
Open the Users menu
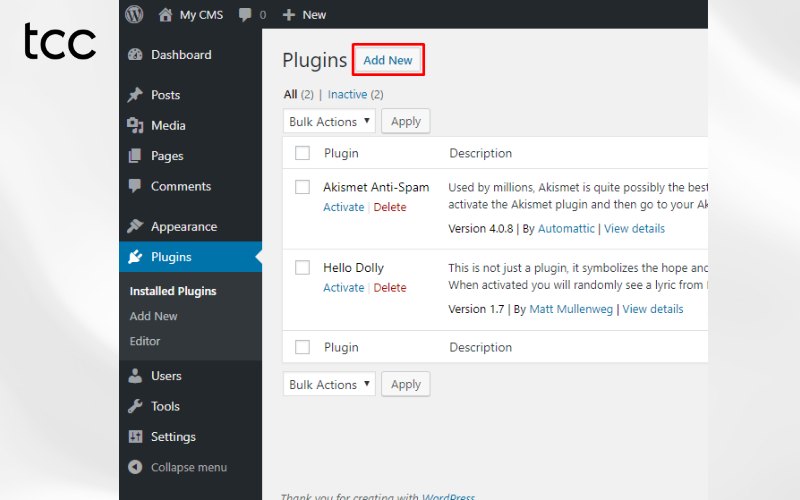pos(166,376)
